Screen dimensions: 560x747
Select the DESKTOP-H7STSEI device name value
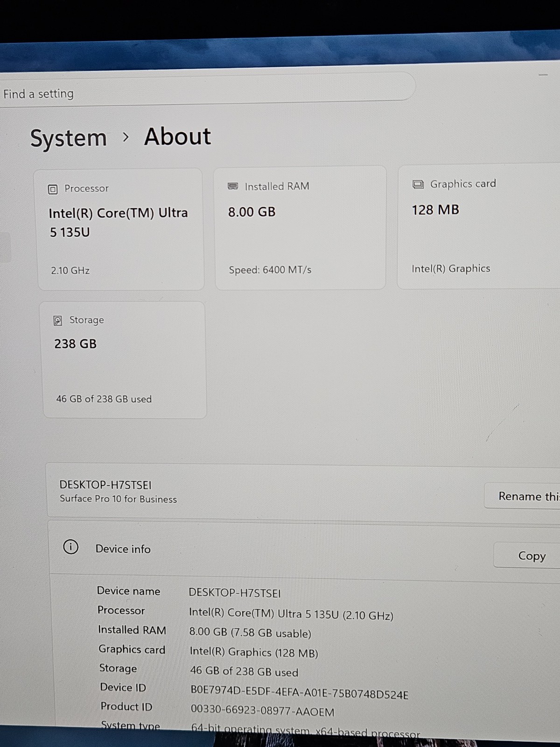tap(235, 593)
